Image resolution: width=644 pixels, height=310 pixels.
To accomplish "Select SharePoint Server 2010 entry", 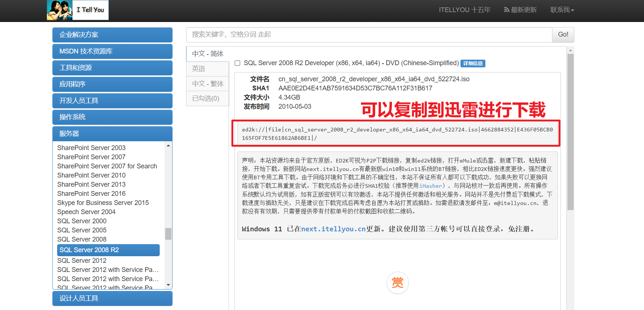I will pos(91,175).
